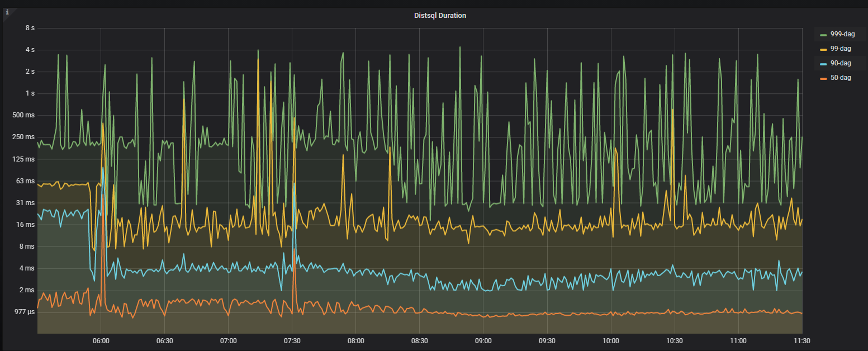
Task: Click the 07:30 time axis label
Action: tap(292, 340)
